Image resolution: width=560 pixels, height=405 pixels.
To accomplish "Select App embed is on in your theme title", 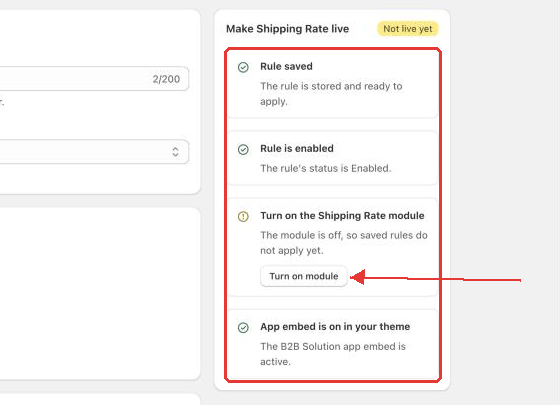I will click(335, 327).
